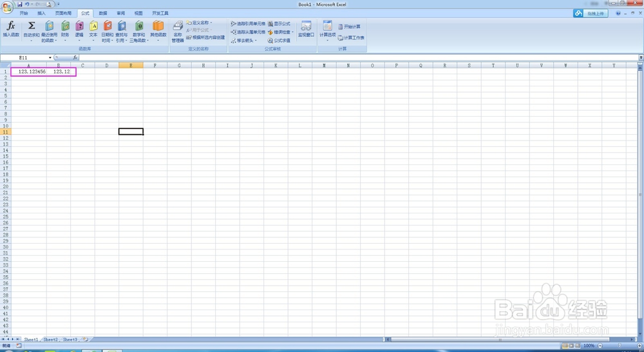The height and width of the screenshot is (352, 644).
Task: Click the macro record icon in status bar
Action: point(19,346)
